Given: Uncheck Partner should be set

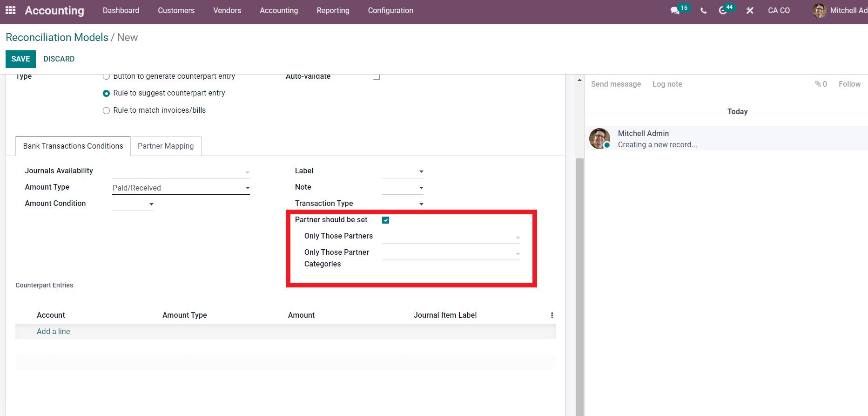Looking at the screenshot, I should pos(385,220).
